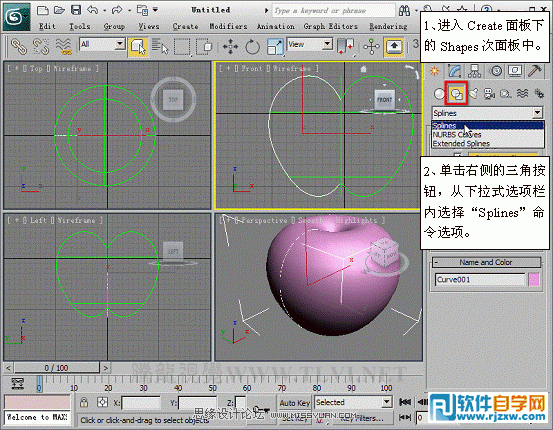Viewport: 553px width, 430px height.
Task: Click Select and Manipulate icon
Action: pyautogui.click(x=371, y=47)
